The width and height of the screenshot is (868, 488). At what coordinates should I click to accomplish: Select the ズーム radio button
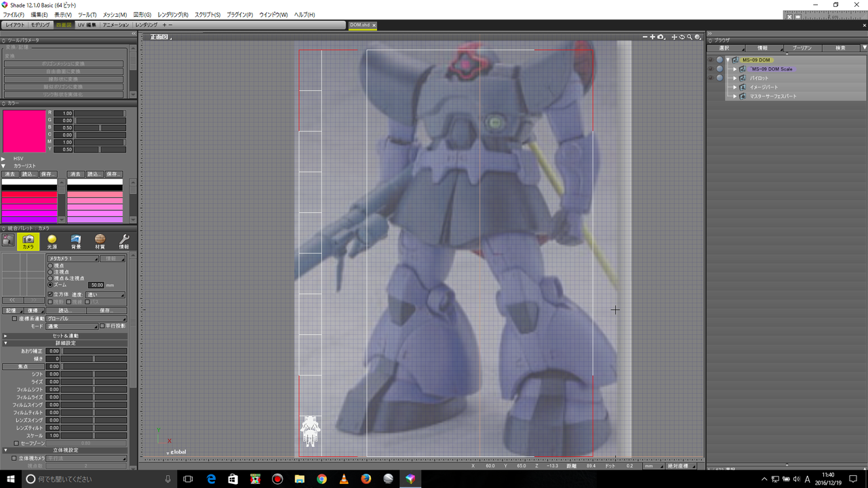(x=50, y=285)
